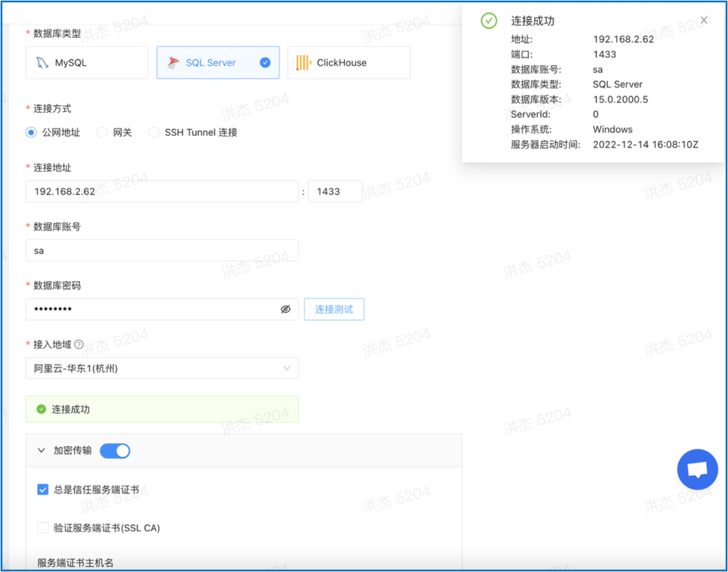Select the SQL Server database type card
The image size is (728, 572).
point(218,63)
